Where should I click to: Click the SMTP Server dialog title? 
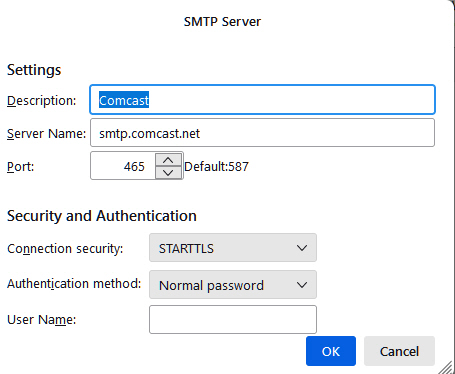(222, 22)
